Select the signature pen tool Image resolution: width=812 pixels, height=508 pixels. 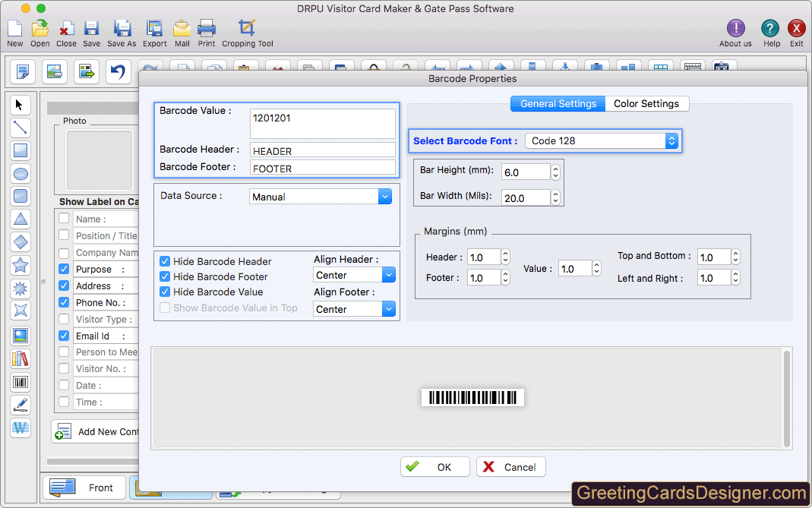coord(21,405)
